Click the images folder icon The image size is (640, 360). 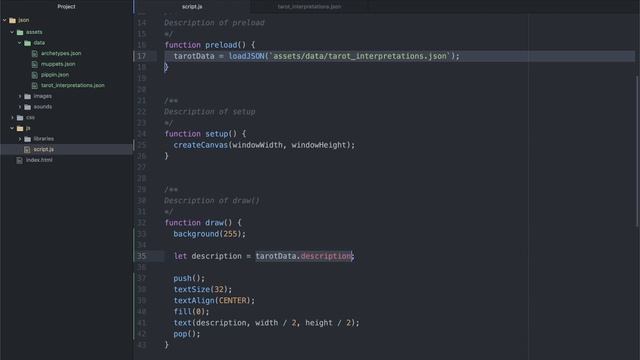coord(27,96)
